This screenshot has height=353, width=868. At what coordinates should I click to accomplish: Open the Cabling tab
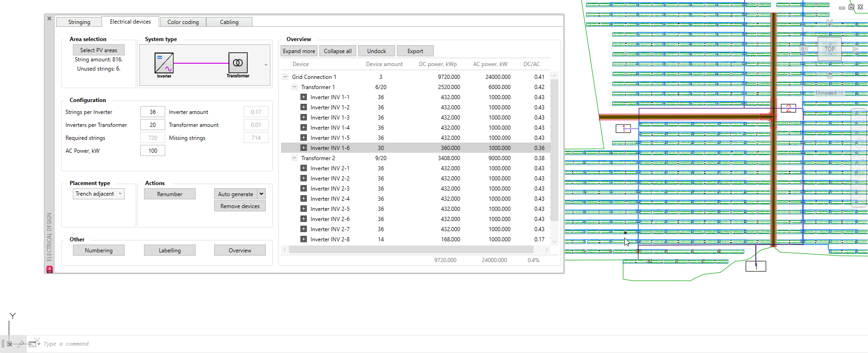(229, 22)
